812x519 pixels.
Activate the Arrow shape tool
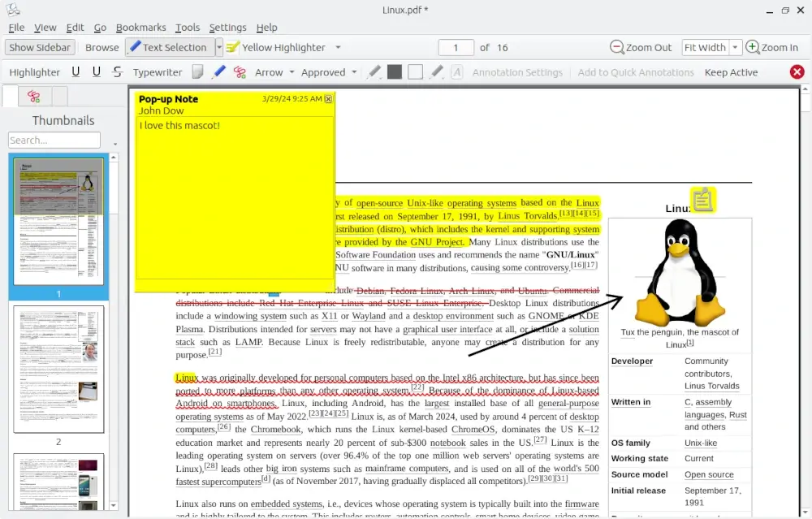click(269, 72)
